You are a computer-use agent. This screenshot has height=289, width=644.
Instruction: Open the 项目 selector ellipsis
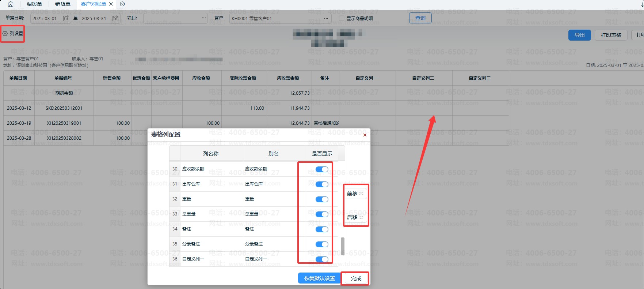tap(203, 18)
